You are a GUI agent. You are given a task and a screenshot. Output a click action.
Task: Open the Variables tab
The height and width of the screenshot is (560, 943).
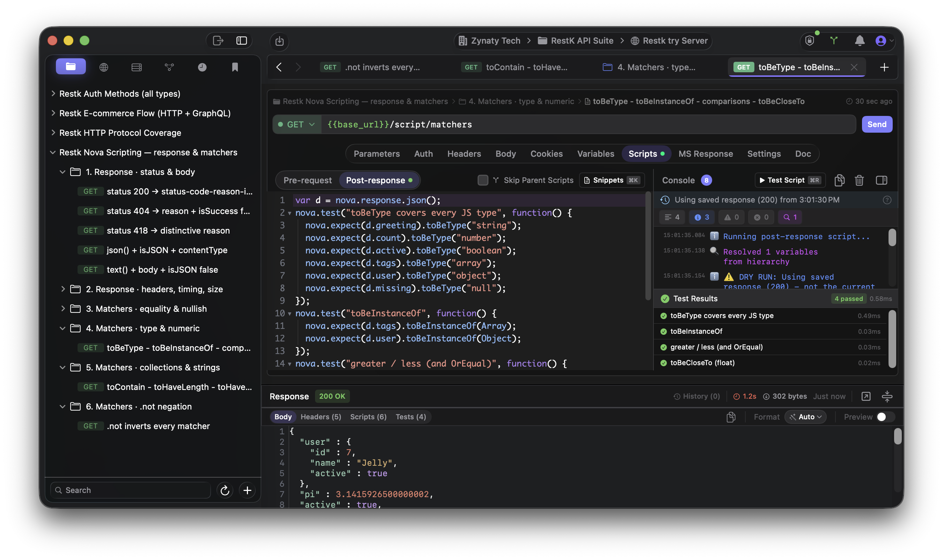pos(595,154)
